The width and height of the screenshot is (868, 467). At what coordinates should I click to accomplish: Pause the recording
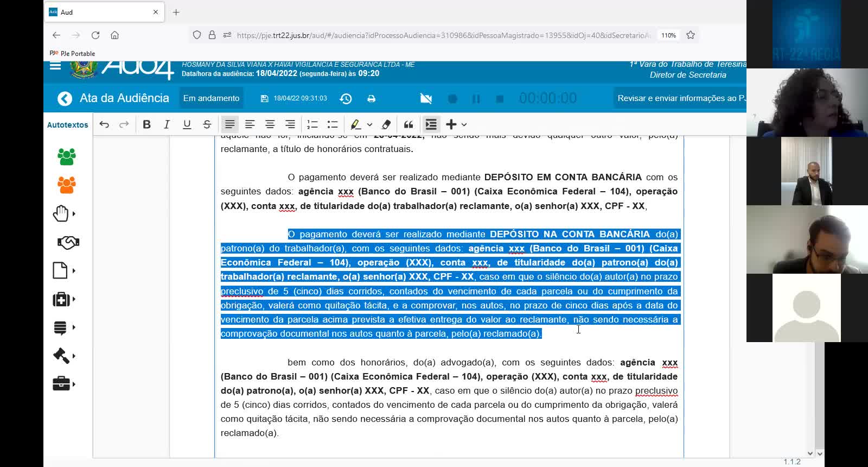[x=476, y=99]
